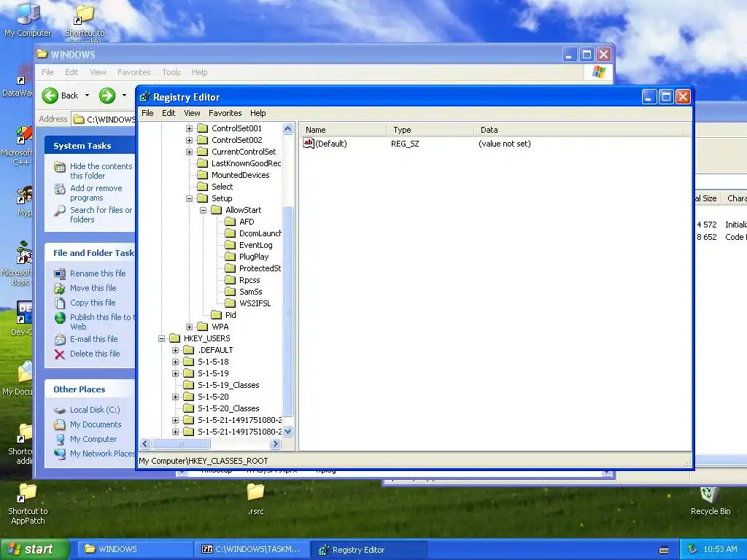Select the DcomLaunch key folder icon
This screenshot has height=560, width=747.
[x=231, y=233]
